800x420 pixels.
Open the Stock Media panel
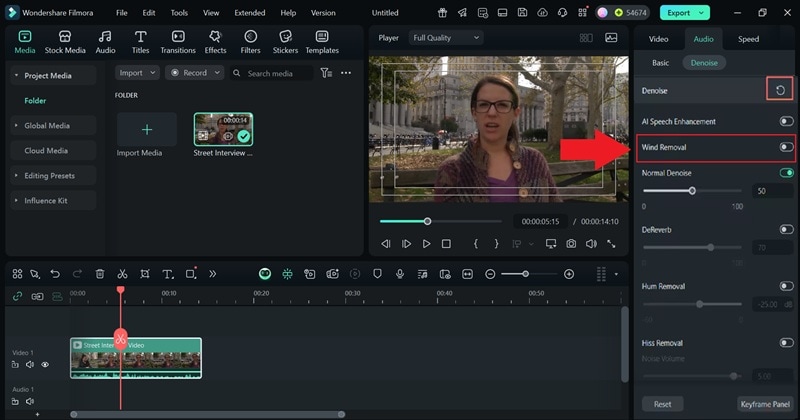point(65,41)
